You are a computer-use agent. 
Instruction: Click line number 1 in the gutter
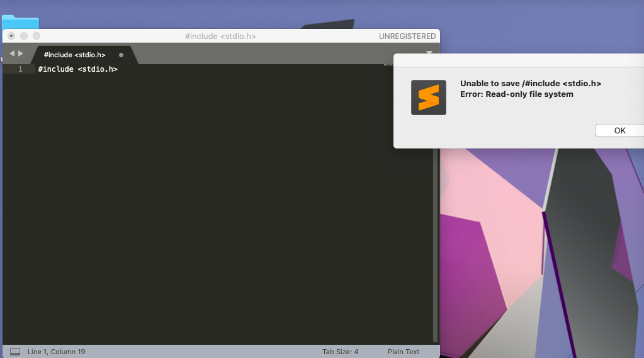click(x=20, y=69)
